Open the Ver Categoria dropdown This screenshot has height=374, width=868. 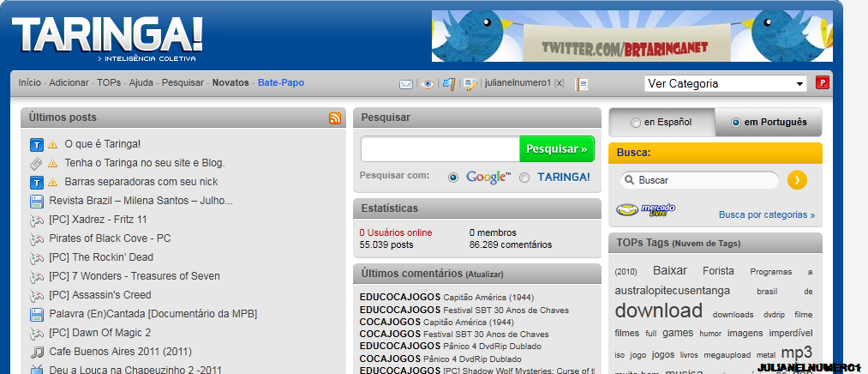pyautogui.click(x=726, y=84)
